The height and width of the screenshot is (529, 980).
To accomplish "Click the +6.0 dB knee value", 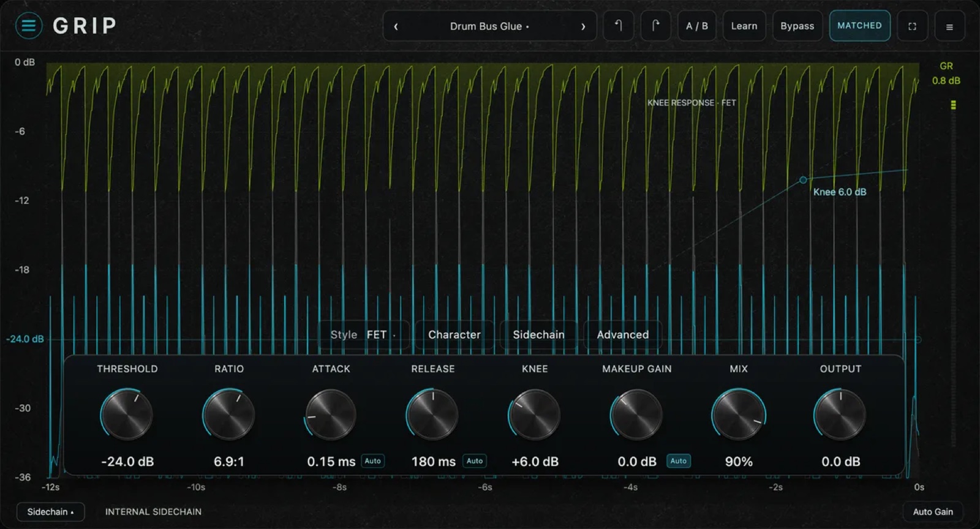I will pyautogui.click(x=535, y=462).
